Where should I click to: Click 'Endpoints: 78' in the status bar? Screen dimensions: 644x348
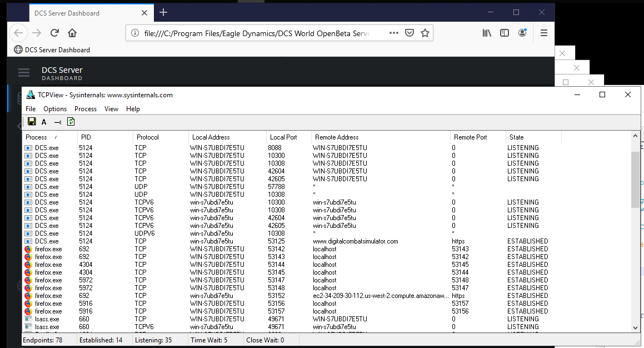43,340
